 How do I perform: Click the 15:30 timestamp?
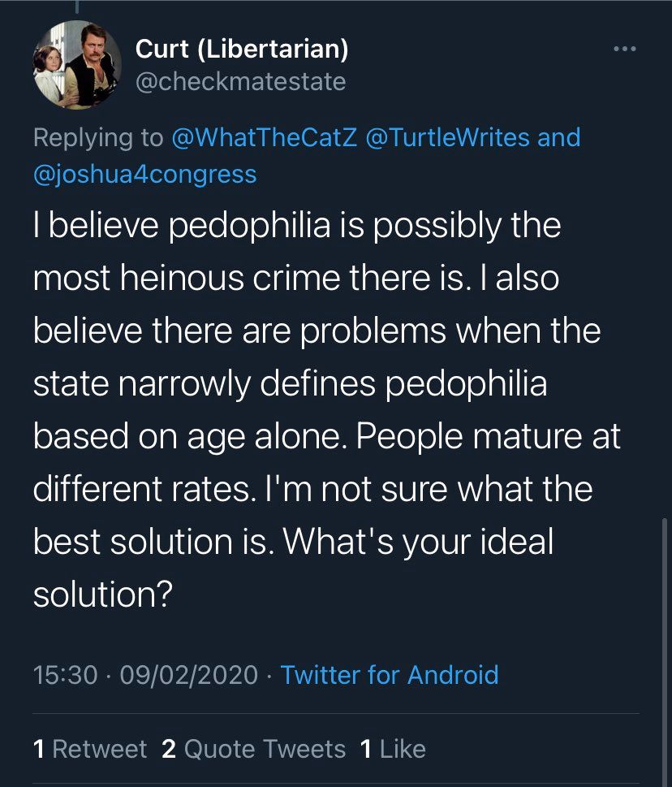pyautogui.click(x=66, y=675)
